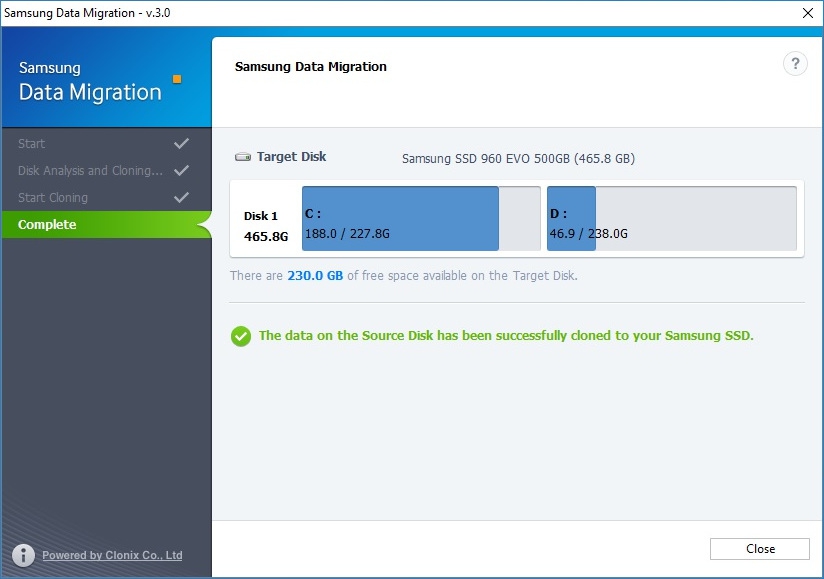Click the Target Disk label

(x=291, y=157)
